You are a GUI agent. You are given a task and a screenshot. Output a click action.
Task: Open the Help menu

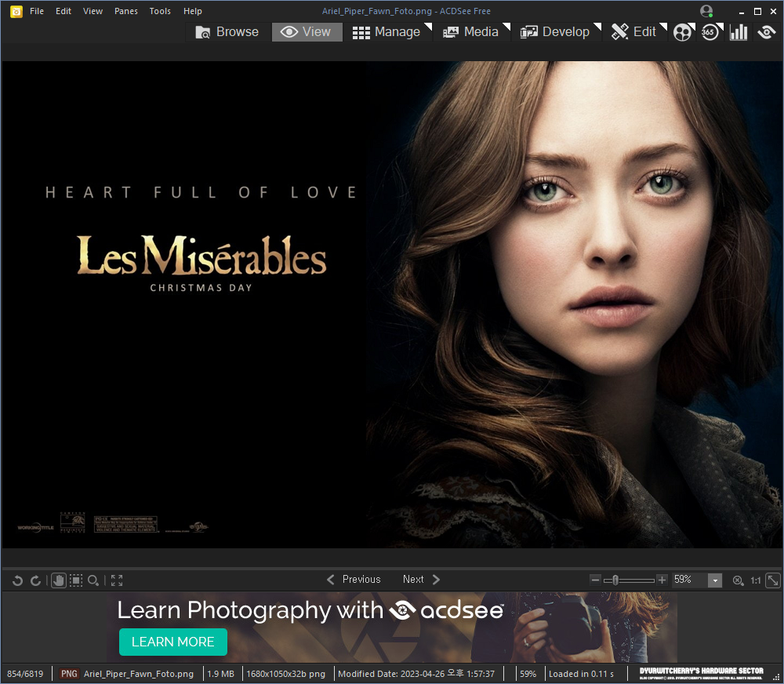click(x=193, y=11)
